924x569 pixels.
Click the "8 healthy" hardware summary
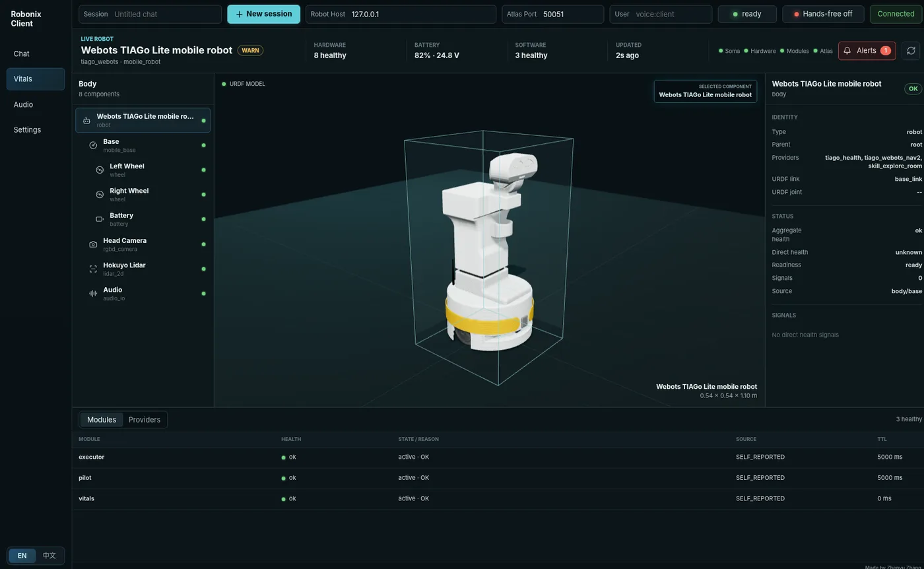click(330, 55)
